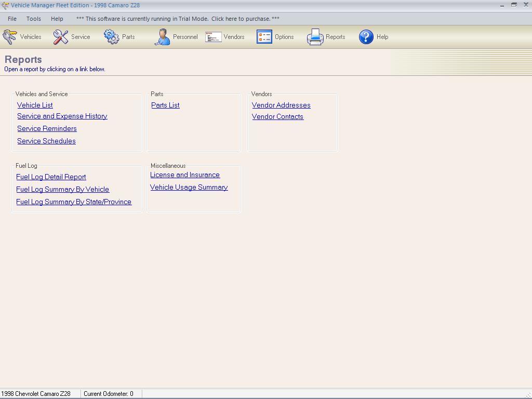This screenshot has height=399, width=532.
Task: View the Service and Expense History report
Action: pos(62,116)
